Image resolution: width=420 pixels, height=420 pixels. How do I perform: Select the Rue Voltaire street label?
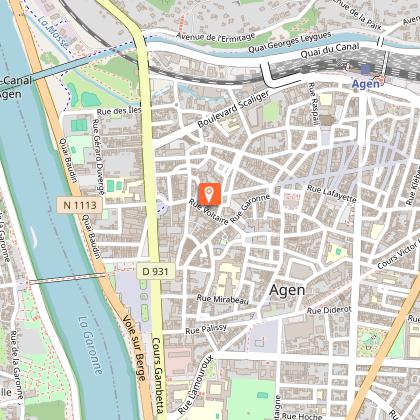[x=209, y=212]
